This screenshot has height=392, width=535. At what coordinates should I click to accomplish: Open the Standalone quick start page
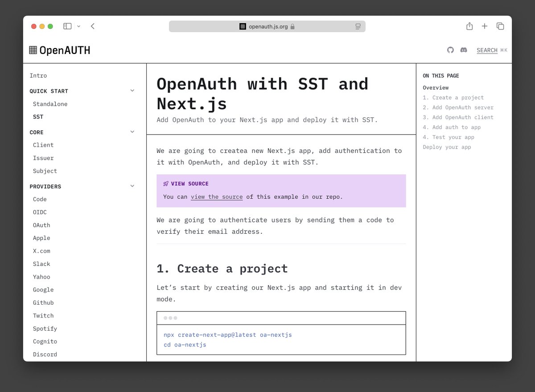(50, 104)
